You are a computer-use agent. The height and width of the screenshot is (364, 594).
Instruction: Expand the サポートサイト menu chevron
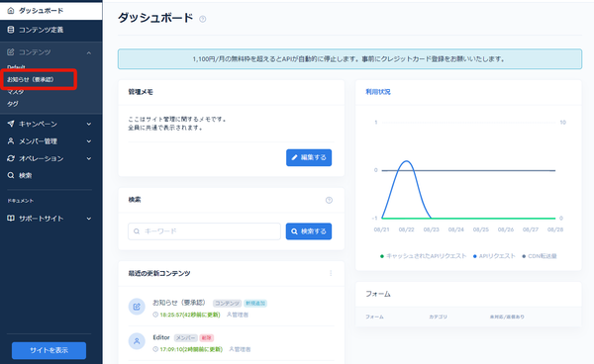[x=89, y=219]
